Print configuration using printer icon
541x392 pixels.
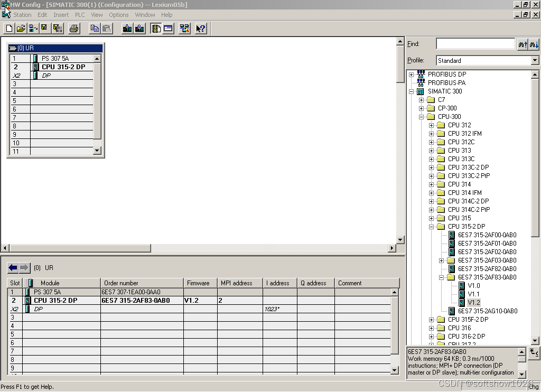coord(73,29)
